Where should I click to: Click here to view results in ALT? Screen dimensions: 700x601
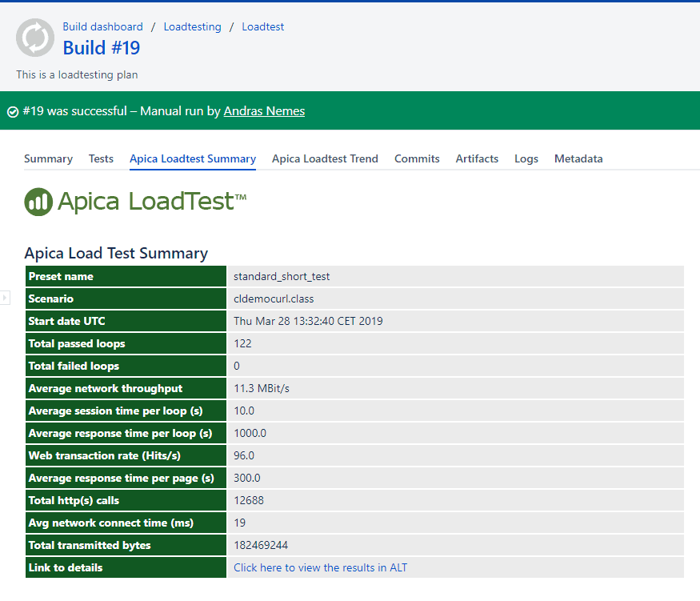click(320, 567)
